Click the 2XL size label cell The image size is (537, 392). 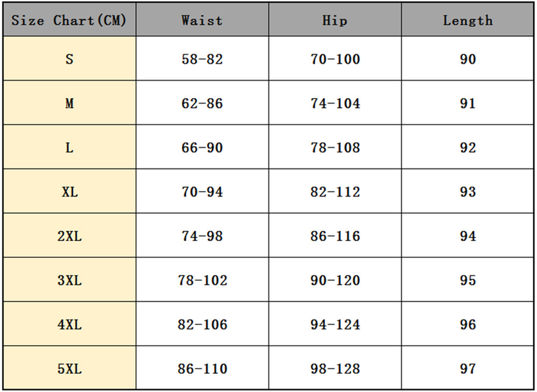click(69, 236)
